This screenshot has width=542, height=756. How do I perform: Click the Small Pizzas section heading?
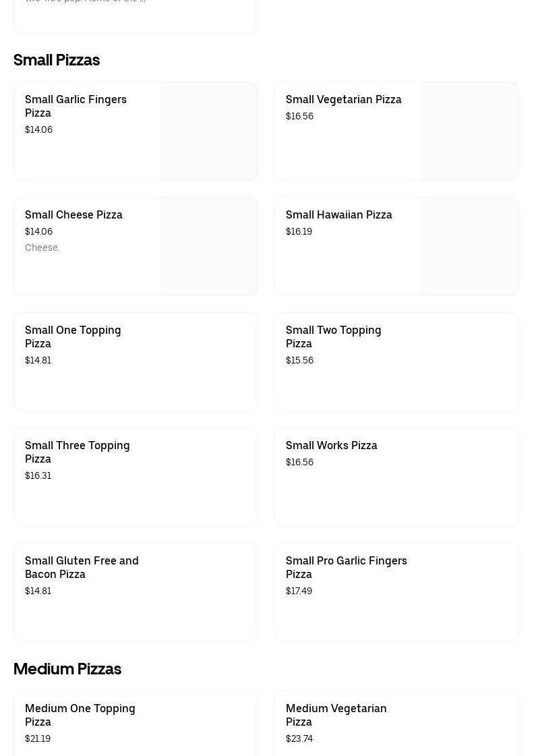57,60
